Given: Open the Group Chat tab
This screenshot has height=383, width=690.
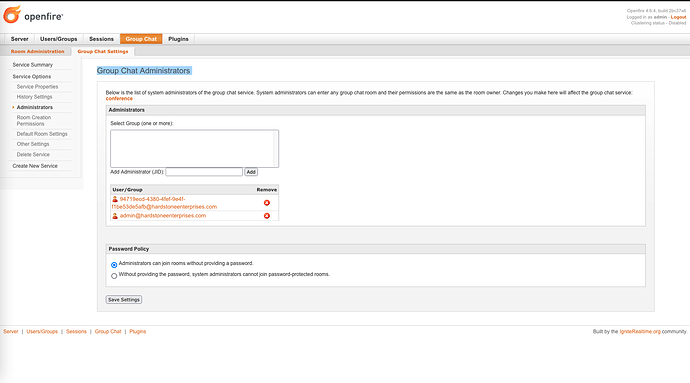Looking at the screenshot, I should coord(141,39).
